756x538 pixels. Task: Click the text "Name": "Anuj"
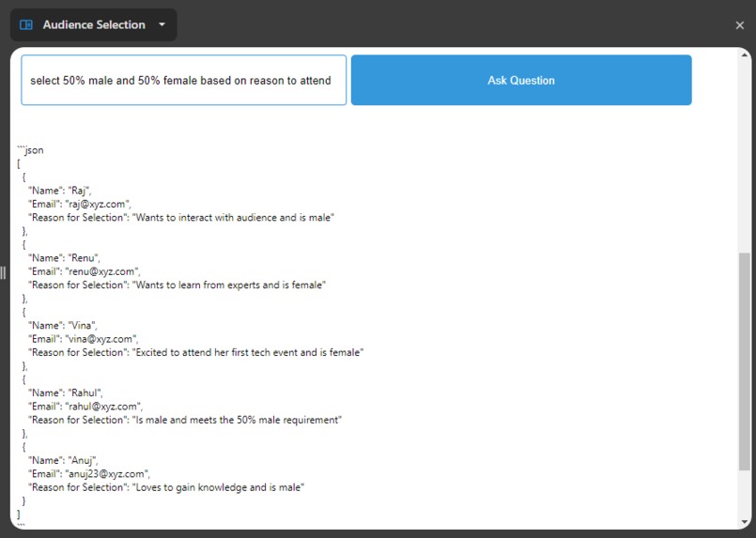point(63,460)
